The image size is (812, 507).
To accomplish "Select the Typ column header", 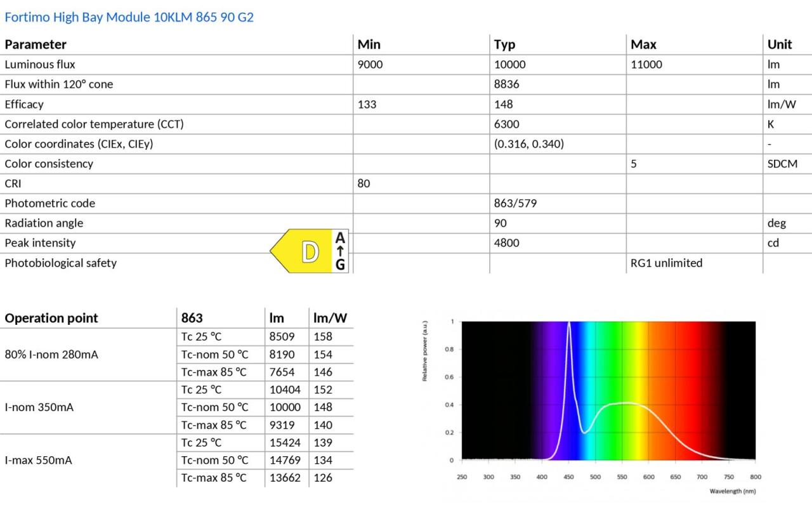I will click(505, 44).
